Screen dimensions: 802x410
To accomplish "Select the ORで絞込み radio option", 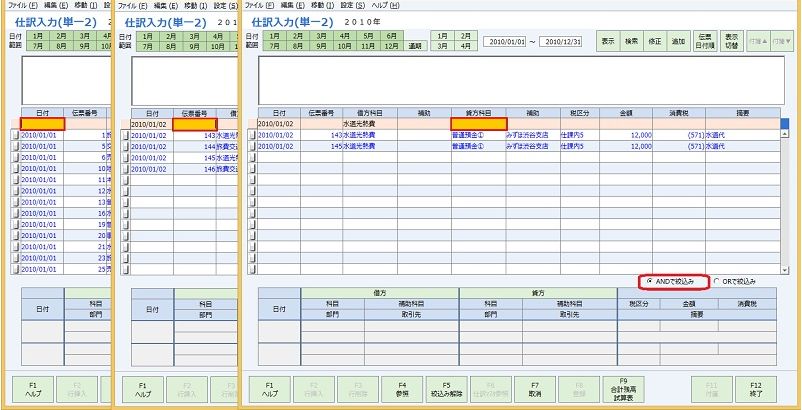I will point(734,282).
